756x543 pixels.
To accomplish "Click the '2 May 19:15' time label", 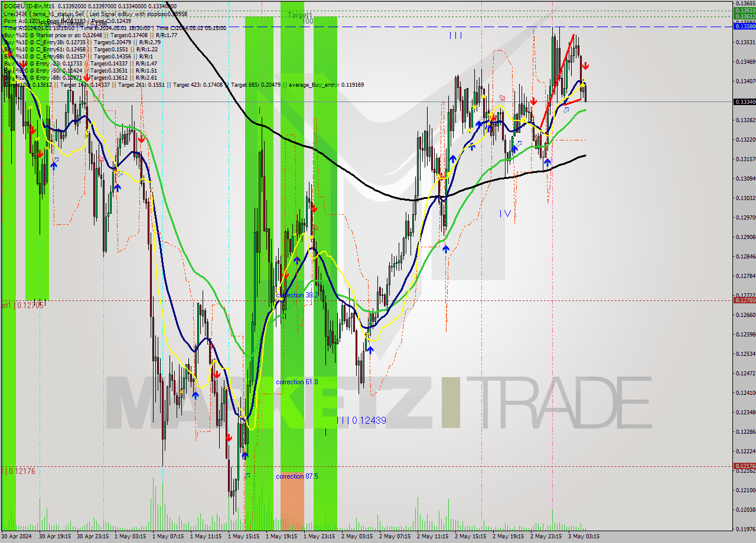I will 509,536.
